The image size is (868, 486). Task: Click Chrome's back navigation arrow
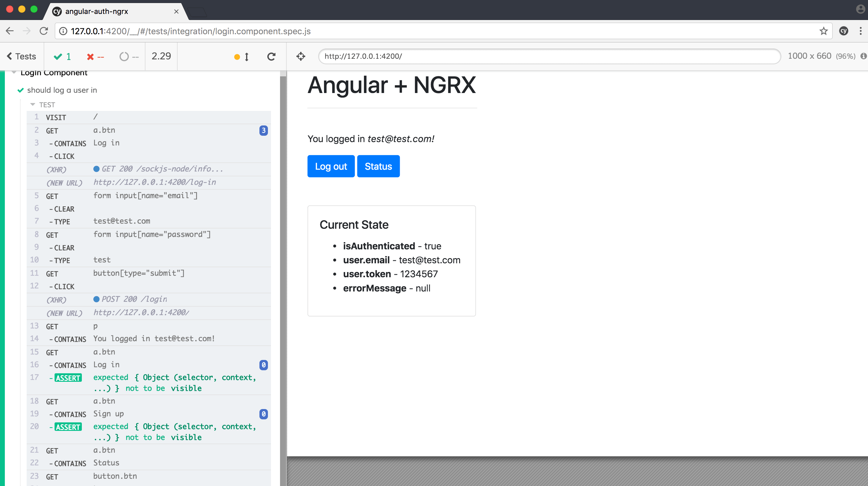[x=9, y=31]
